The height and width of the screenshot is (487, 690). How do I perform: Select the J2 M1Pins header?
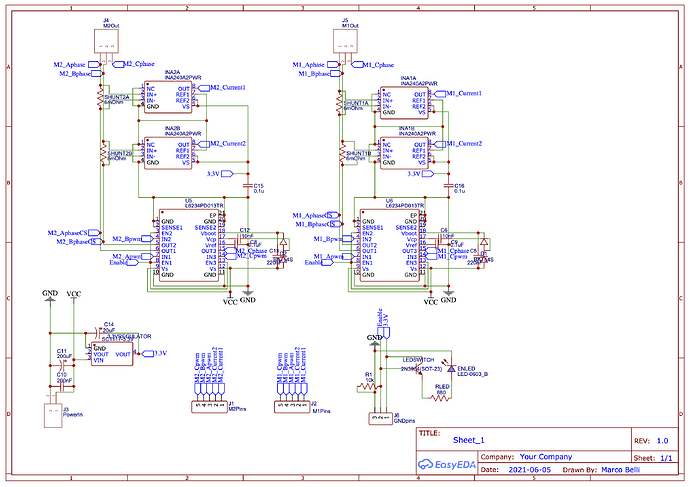pyautogui.click(x=292, y=407)
